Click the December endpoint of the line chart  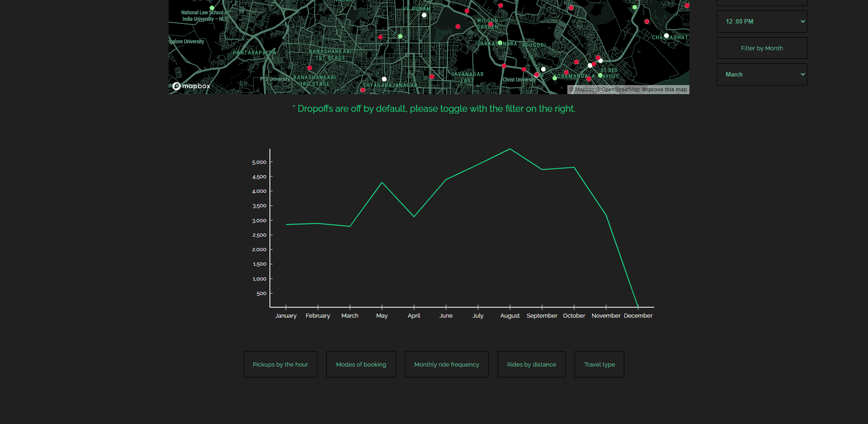point(638,307)
